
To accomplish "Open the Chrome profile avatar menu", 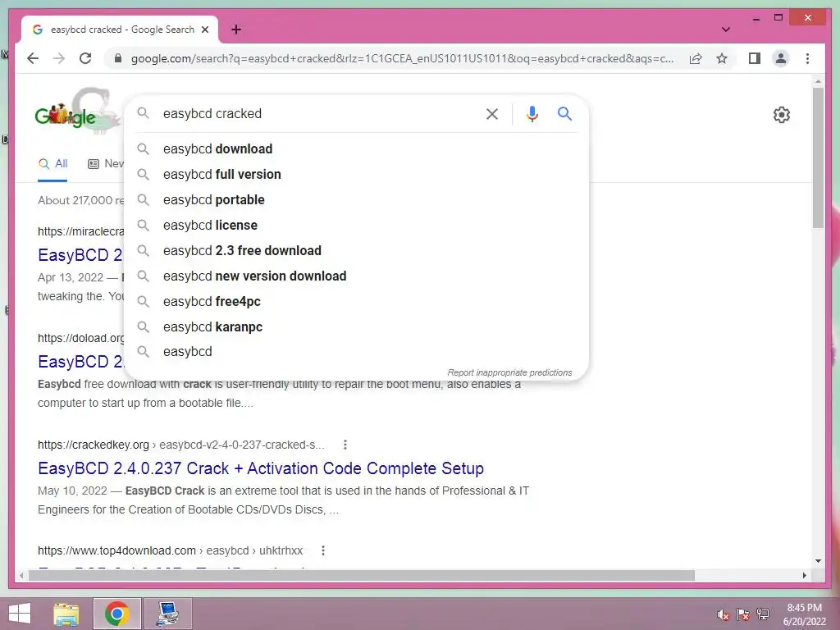I will pyautogui.click(x=781, y=58).
